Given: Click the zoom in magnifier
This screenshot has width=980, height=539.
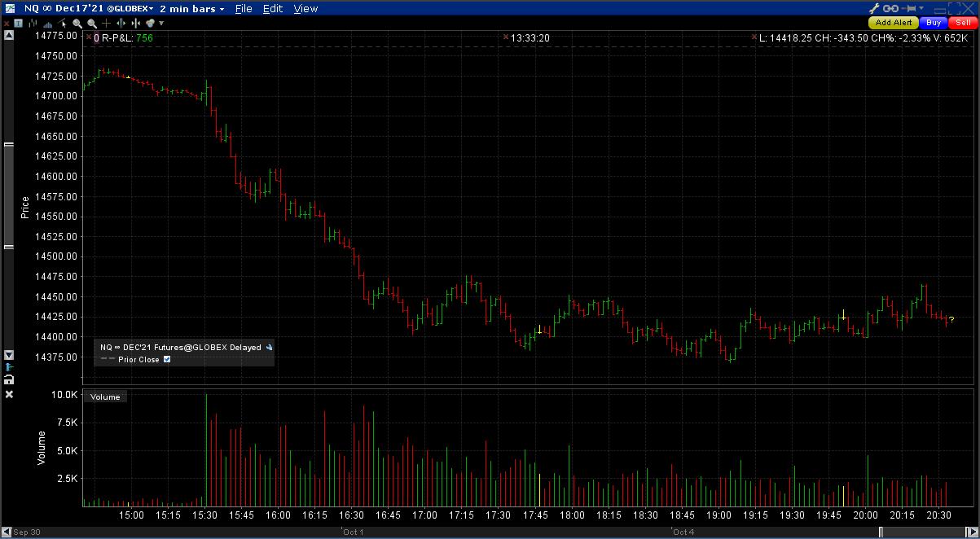Looking at the screenshot, I should click(x=77, y=24).
